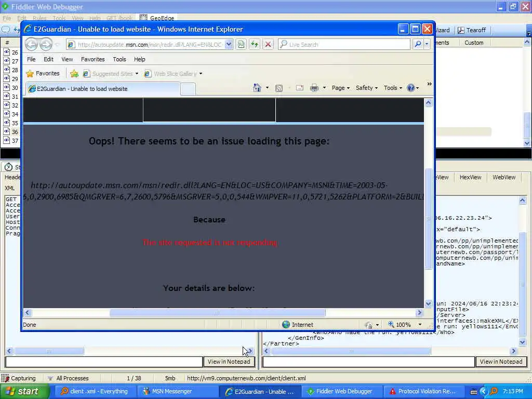Select session 26 in Fiddler list
The image size is (532, 399).
11,52
